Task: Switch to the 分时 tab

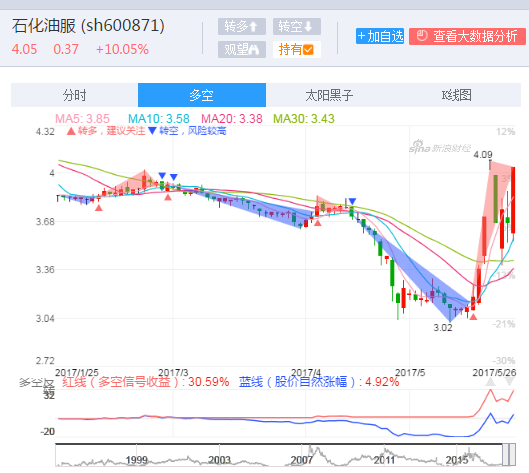Action: [x=75, y=95]
